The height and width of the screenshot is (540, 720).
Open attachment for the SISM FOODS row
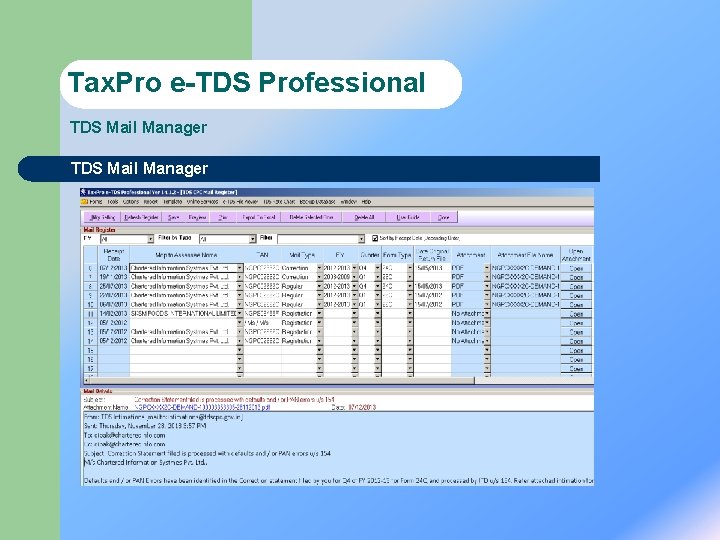(576, 314)
